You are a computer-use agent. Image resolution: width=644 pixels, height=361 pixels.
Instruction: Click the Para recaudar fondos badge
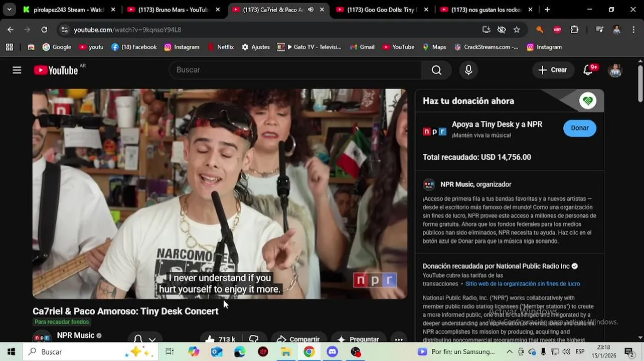point(62,322)
